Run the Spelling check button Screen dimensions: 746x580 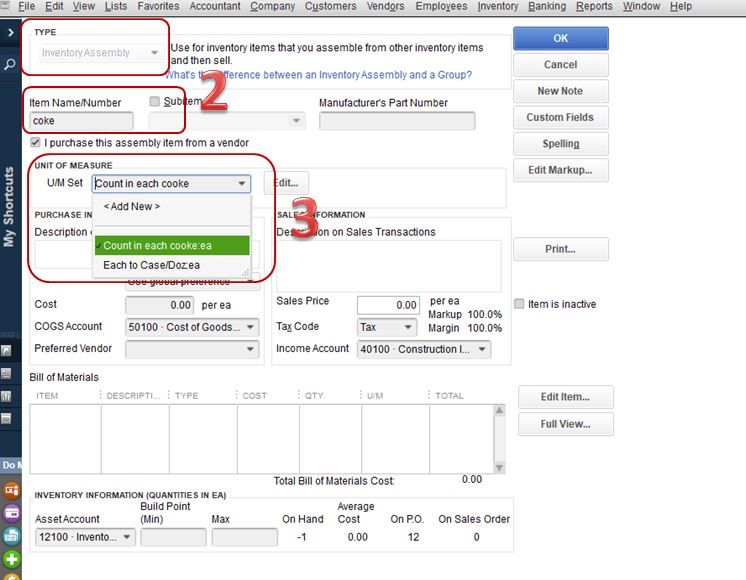(x=560, y=144)
